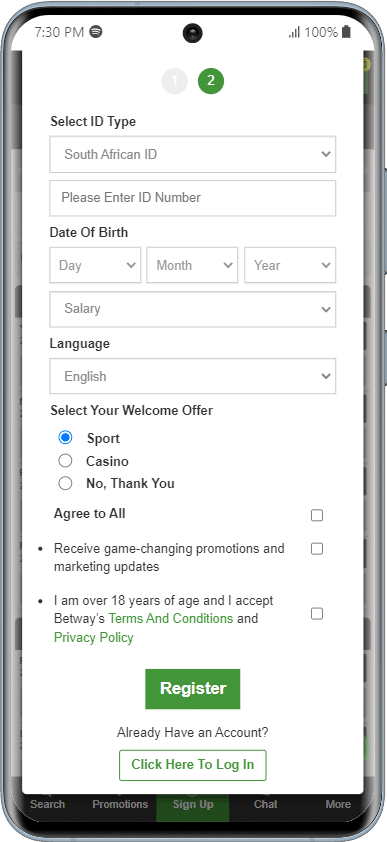This screenshot has height=842, width=387.
Task: Tap the signal strength icon
Action: (x=294, y=32)
